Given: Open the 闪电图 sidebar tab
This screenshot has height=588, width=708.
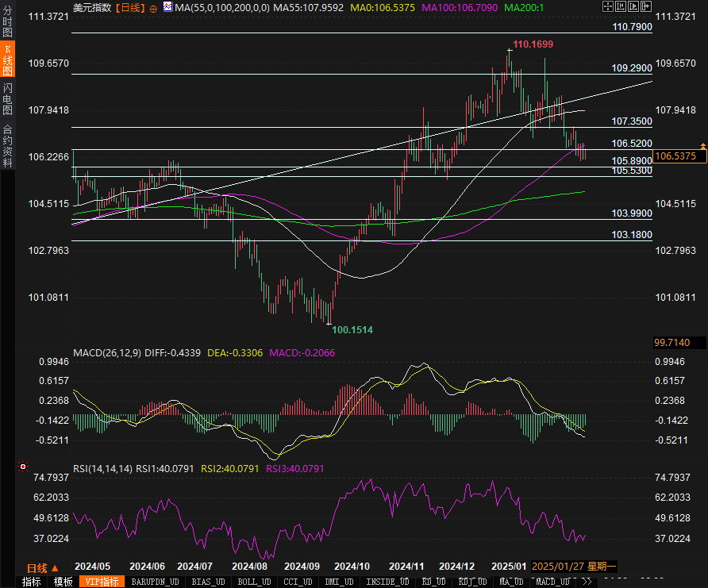Looking at the screenshot, I should 7,100.
